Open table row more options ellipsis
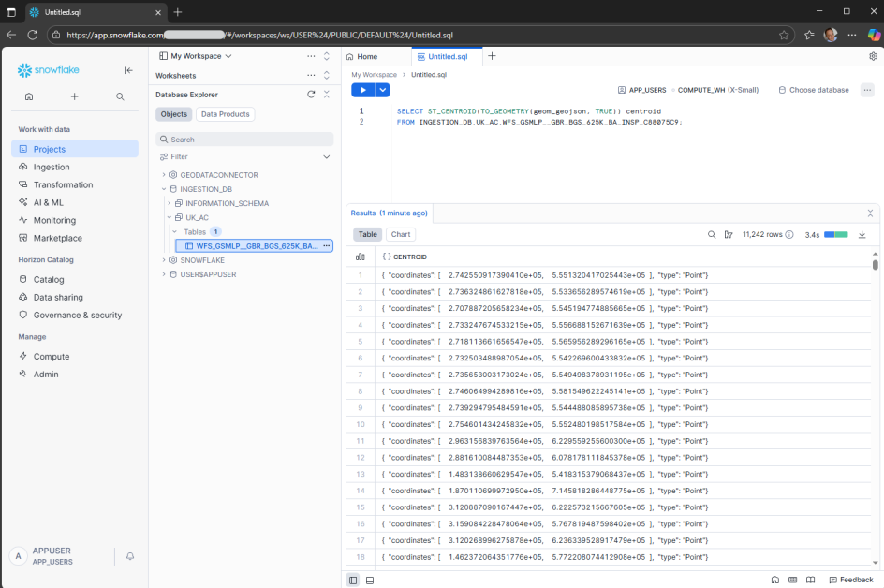This screenshot has height=588, width=884. point(327,246)
